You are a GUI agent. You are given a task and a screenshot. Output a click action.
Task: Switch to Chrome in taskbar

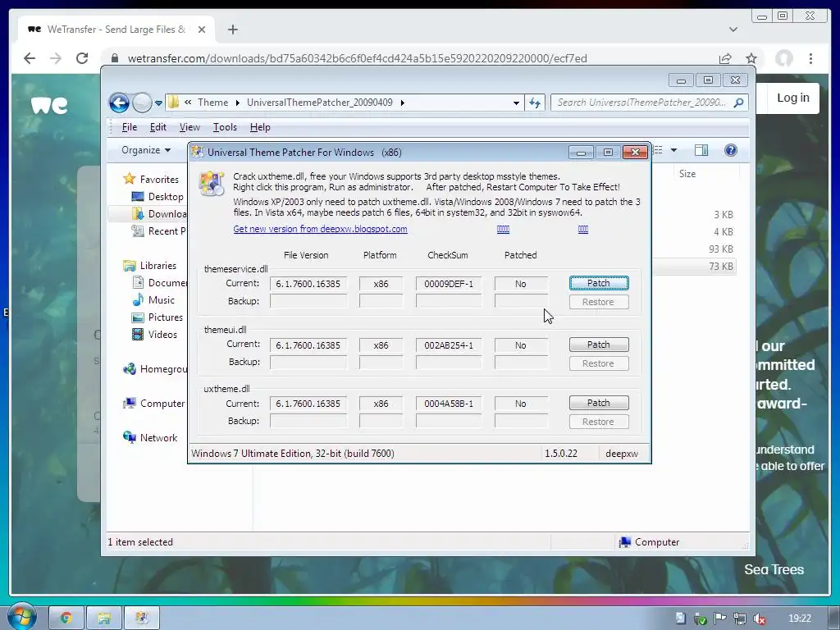pos(66,618)
